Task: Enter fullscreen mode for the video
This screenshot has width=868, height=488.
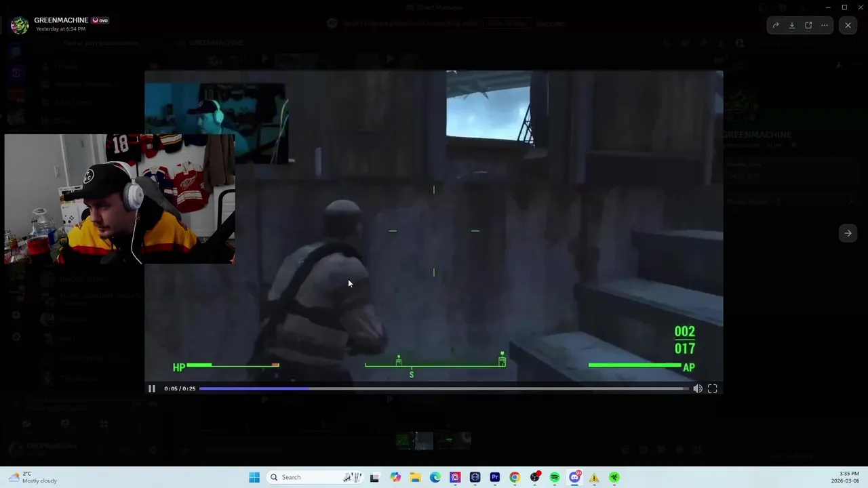Action: (x=713, y=388)
